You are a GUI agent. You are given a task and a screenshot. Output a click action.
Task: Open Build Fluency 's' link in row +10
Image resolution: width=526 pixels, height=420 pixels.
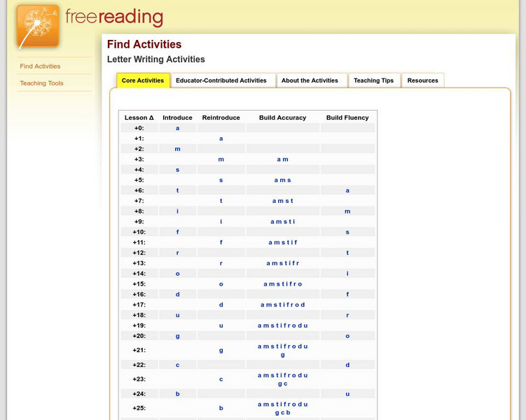(x=347, y=232)
